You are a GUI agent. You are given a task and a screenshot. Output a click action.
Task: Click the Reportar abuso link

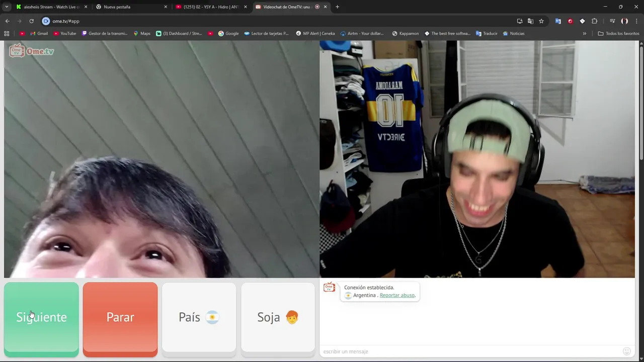pos(397,295)
